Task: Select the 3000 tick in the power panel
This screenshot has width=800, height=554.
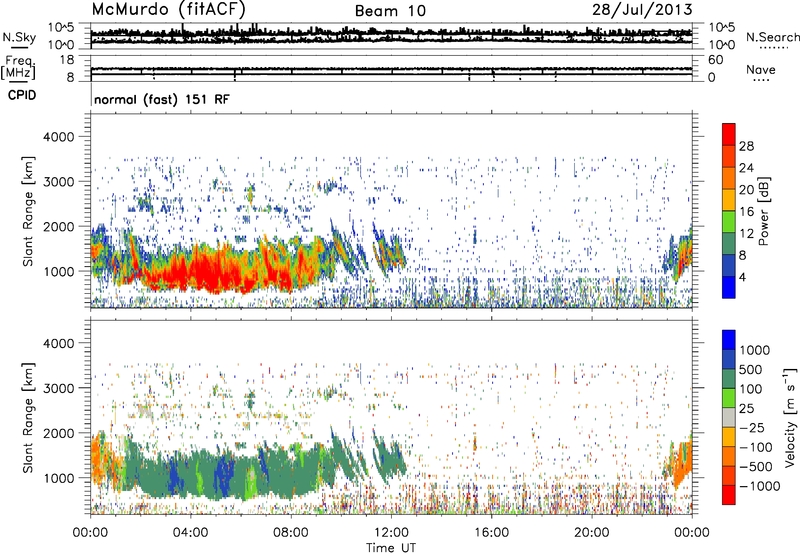Action: [58, 182]
